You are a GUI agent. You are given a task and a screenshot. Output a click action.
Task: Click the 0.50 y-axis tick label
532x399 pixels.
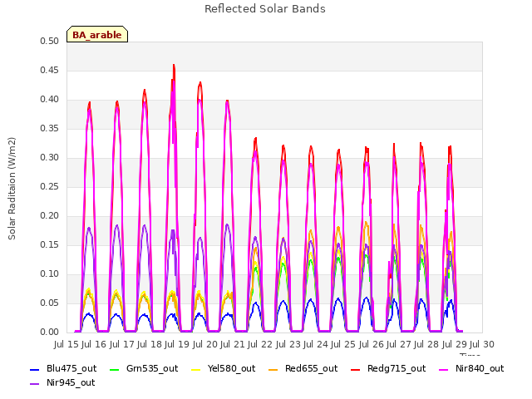click(x=50, y=42)
